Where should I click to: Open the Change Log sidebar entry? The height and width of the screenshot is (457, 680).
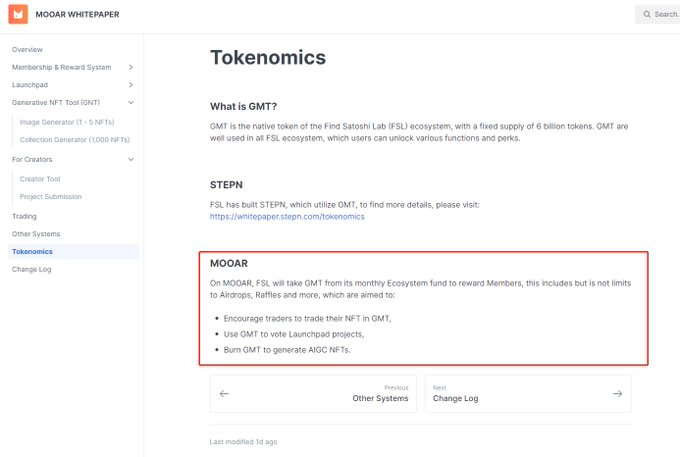point(32,269)
